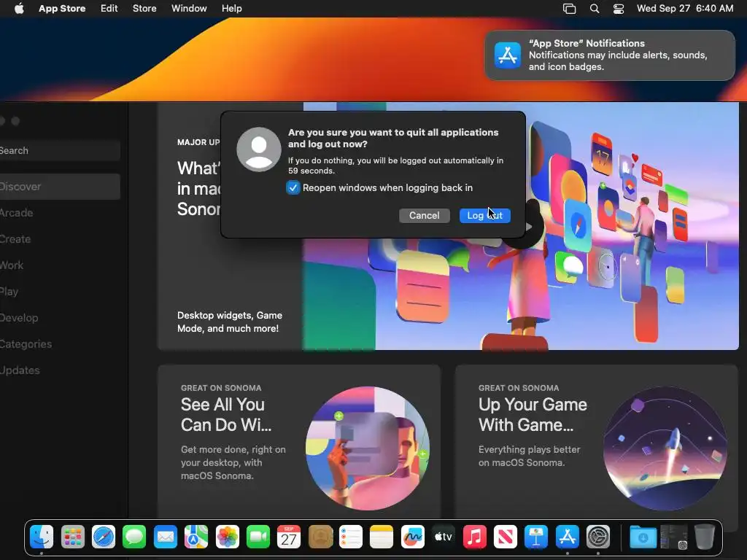Open the macOS Sonoma hero artwork
747x560 pixels.
click(521, 226)
